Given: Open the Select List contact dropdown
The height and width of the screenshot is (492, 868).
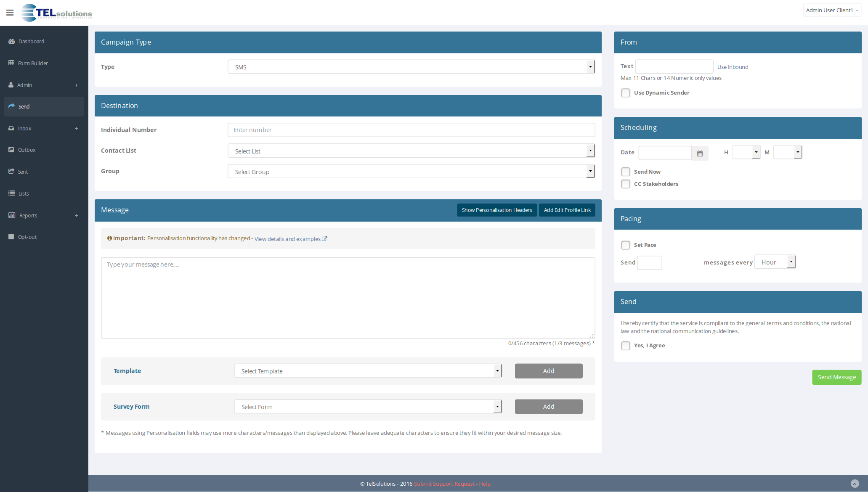Looking at the screenshot, I should [411, 151].
